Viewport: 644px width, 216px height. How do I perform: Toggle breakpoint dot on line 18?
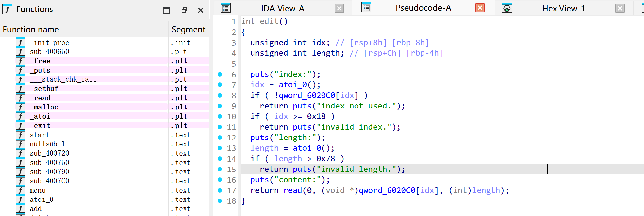point(220,201)
